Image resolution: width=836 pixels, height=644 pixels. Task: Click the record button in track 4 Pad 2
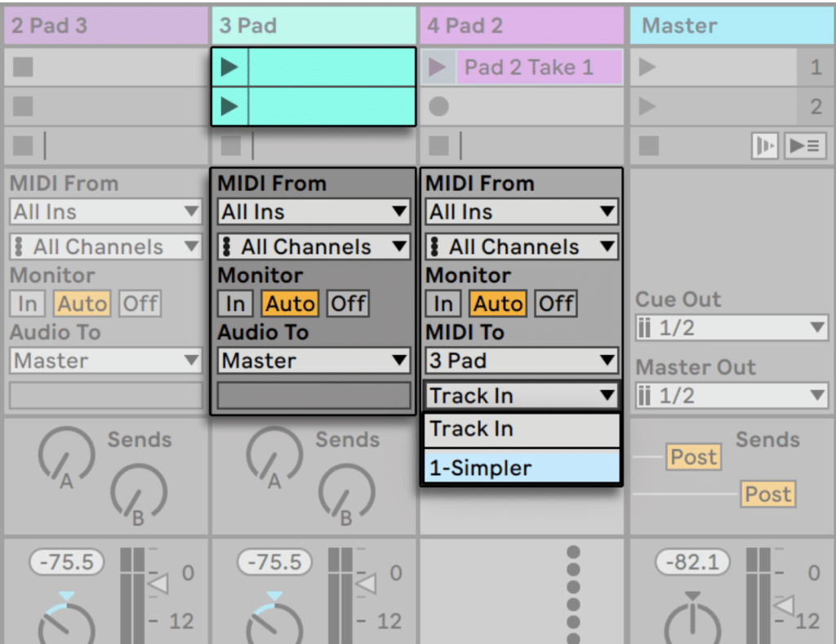tap(440, 107)
